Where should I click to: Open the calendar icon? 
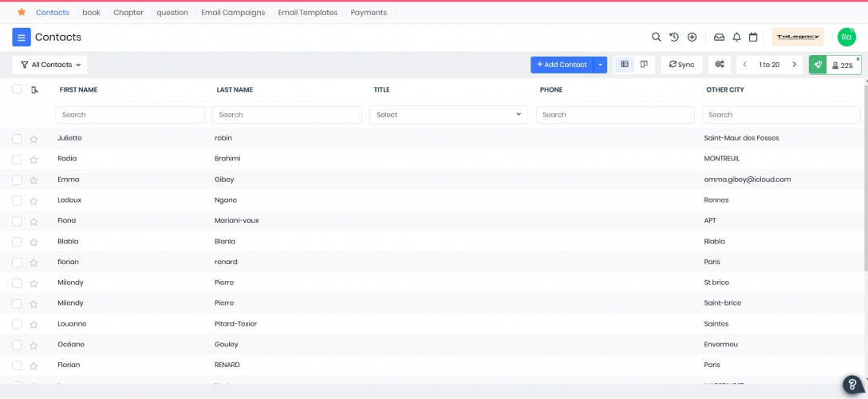[x=753, y=37]
